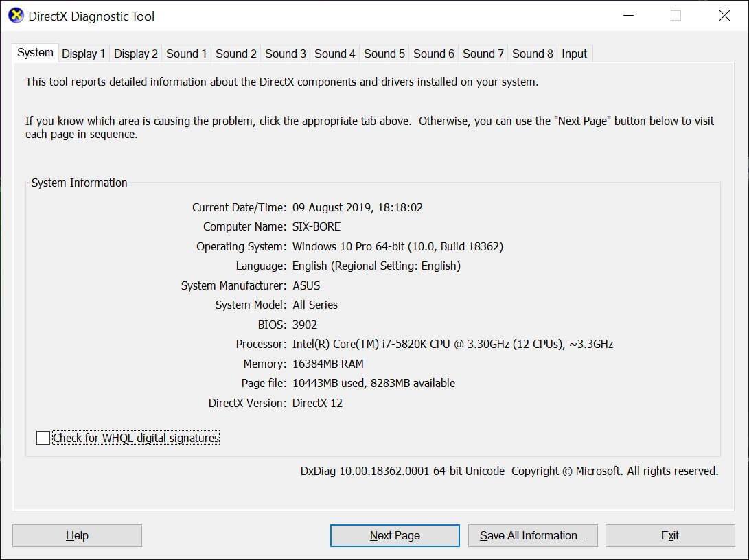Click the Exit button
749x560 pixels.
670,536
